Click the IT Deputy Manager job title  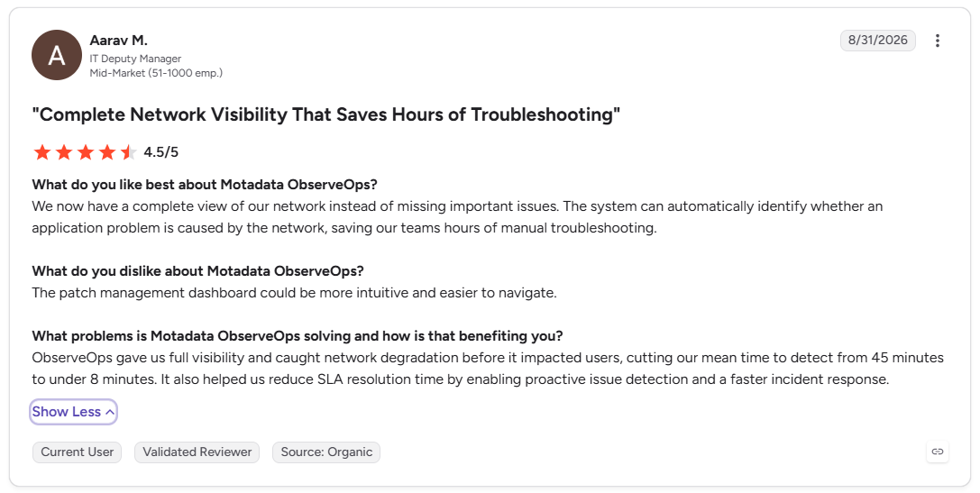[x=135, y=59]
